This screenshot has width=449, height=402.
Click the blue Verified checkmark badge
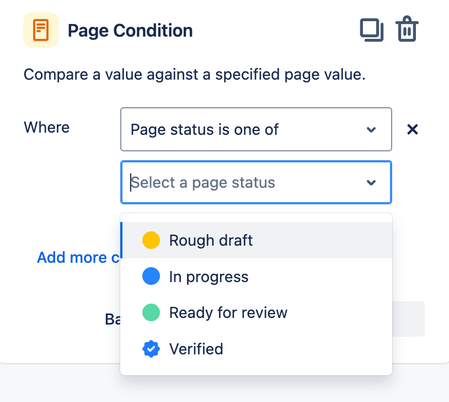tap(151, 349)
